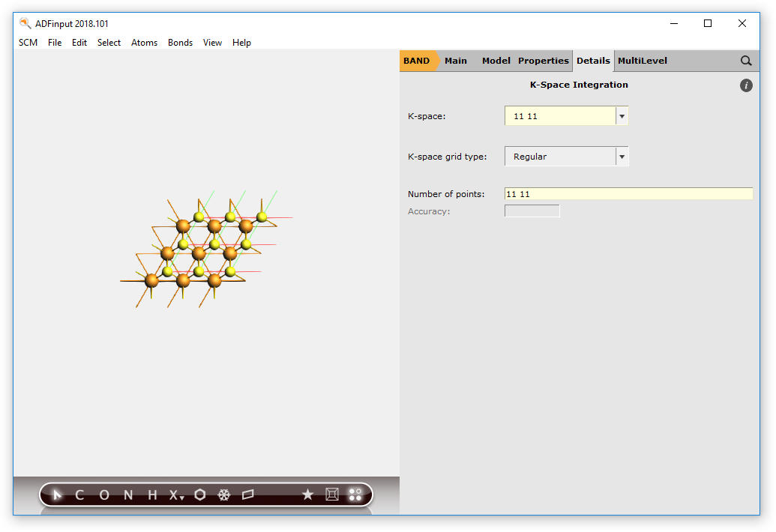
Task: Click the K-space grid type label
Action: [x=448, y=157]
